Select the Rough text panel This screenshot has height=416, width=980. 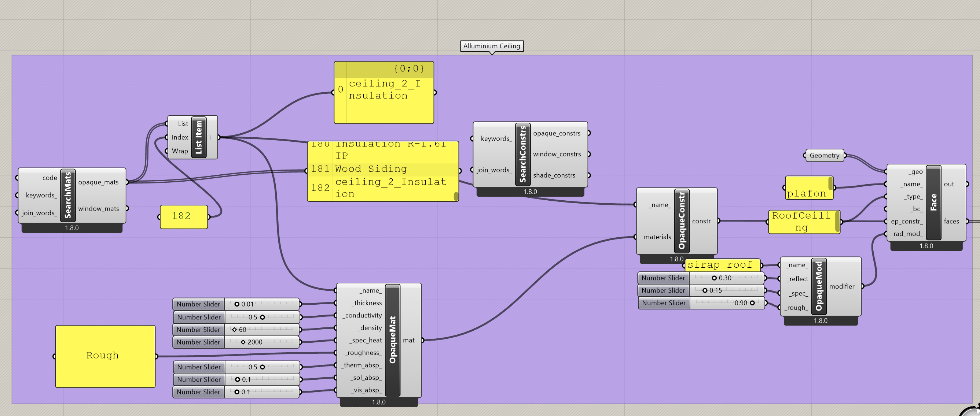(x=105, y=356)
